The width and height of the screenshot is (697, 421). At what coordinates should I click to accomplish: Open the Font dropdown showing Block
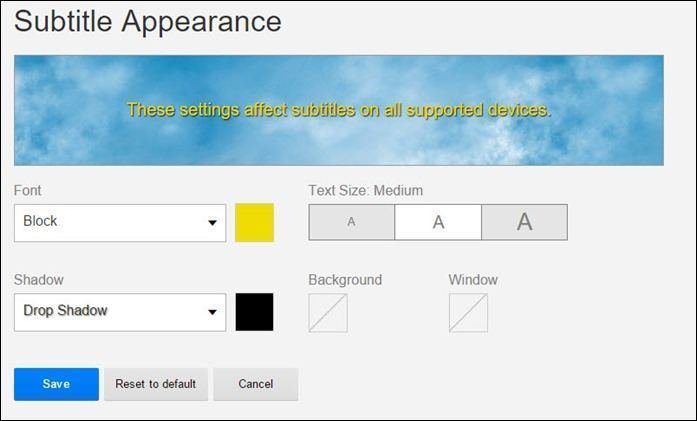pyautogui.click(x=120, y=223)
